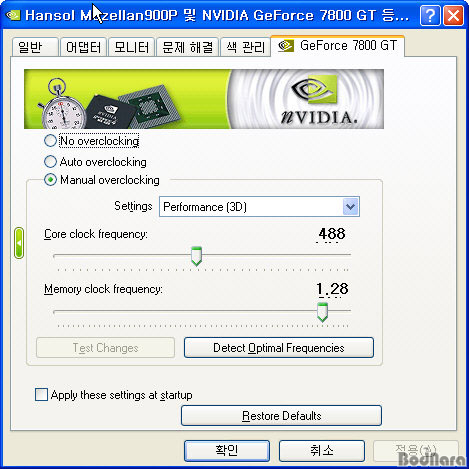Image resolution: width=469 pixels, height=469 pixels.
Task: Open the Performance (3D) settings dropdown
Action: (x=259, y=207)
